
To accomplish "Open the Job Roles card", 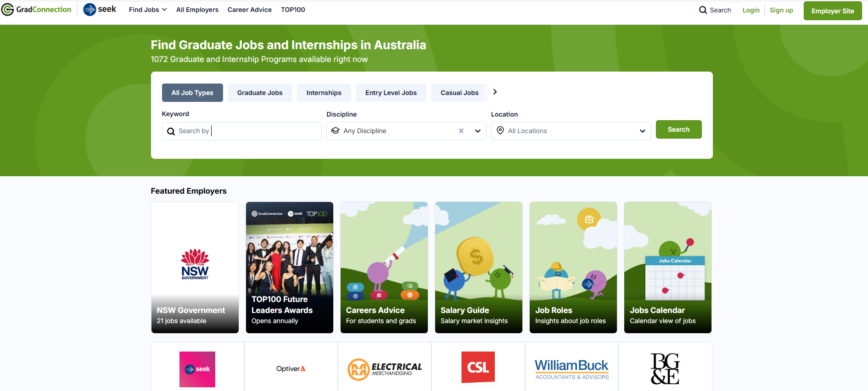I will (x=573, y=268).
